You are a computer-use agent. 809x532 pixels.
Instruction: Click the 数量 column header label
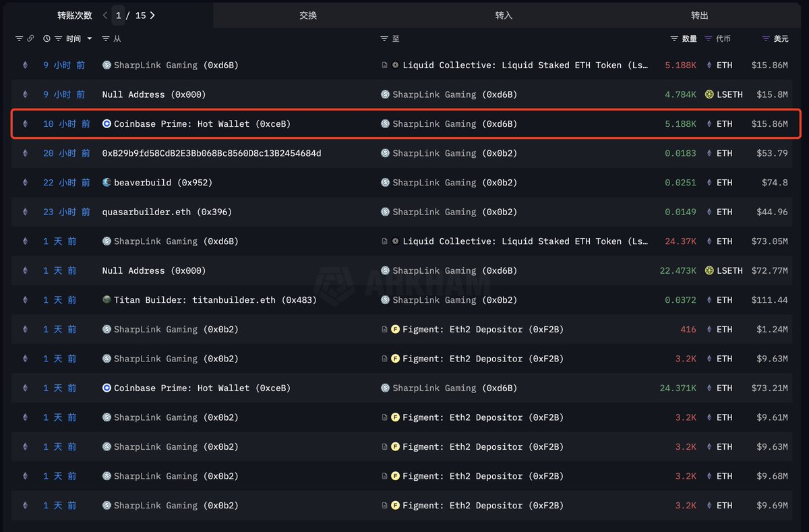click(689, 39)
